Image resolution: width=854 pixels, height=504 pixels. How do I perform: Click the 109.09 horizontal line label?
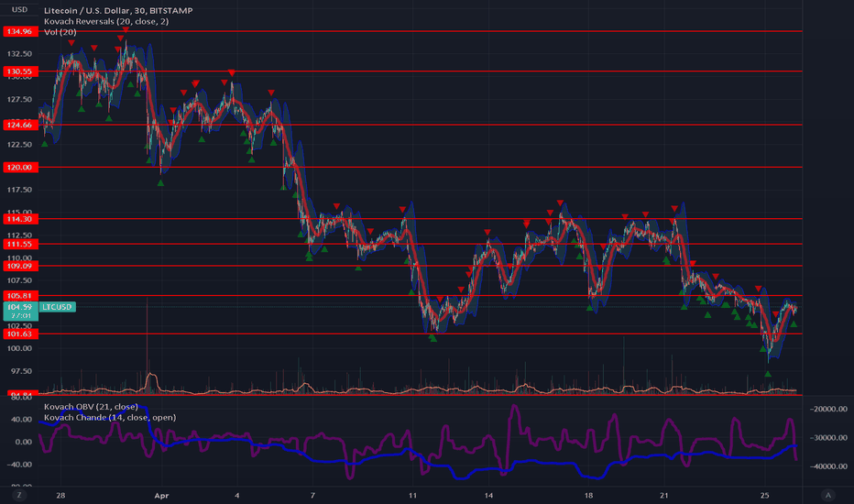20,266
